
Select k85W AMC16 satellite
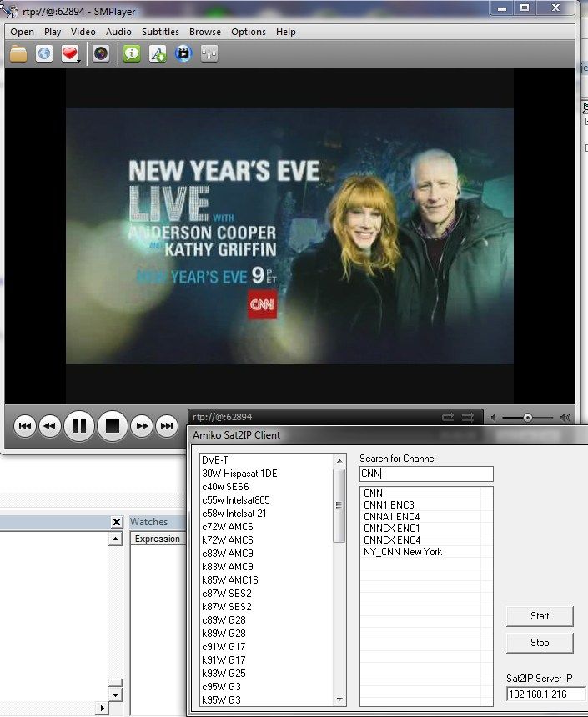pyautogui.click(x=268, y=579)
